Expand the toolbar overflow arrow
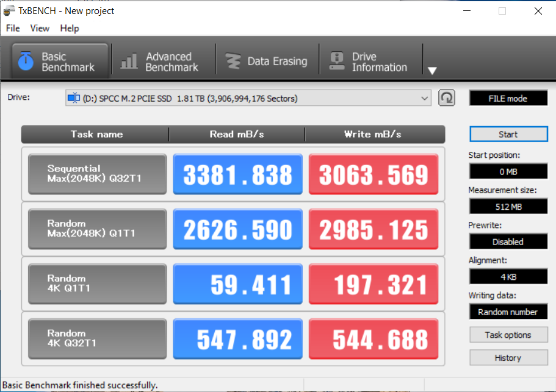556x392 pixels. pyautogui.click(x=432, y=71)
